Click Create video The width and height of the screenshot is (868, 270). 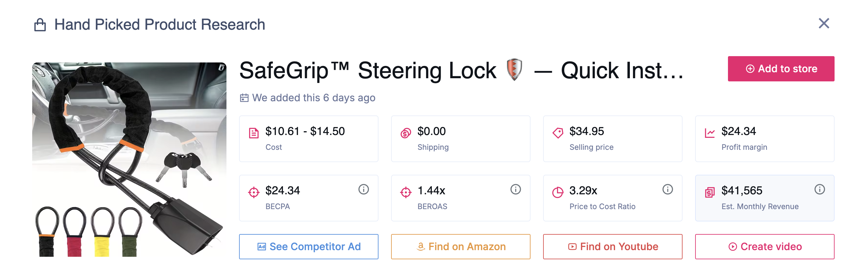coord(765,246)
